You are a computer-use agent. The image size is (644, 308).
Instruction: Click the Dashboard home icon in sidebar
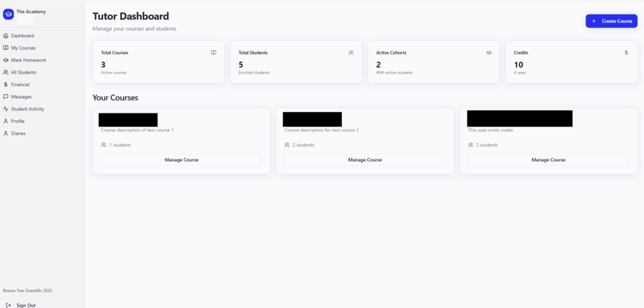coord(6,36)
